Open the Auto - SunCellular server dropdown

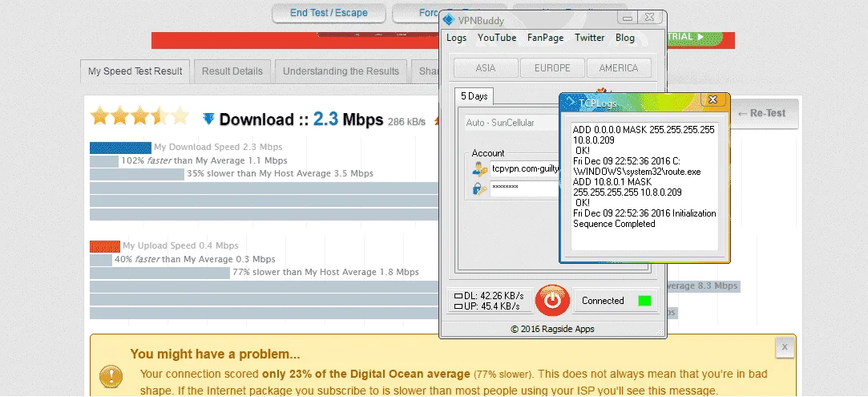pos(510,123)
